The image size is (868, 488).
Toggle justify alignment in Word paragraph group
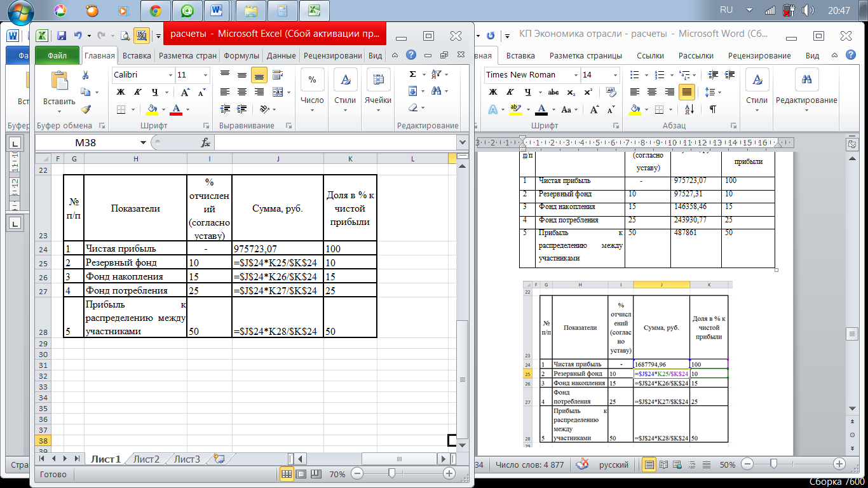coord(686,92)
